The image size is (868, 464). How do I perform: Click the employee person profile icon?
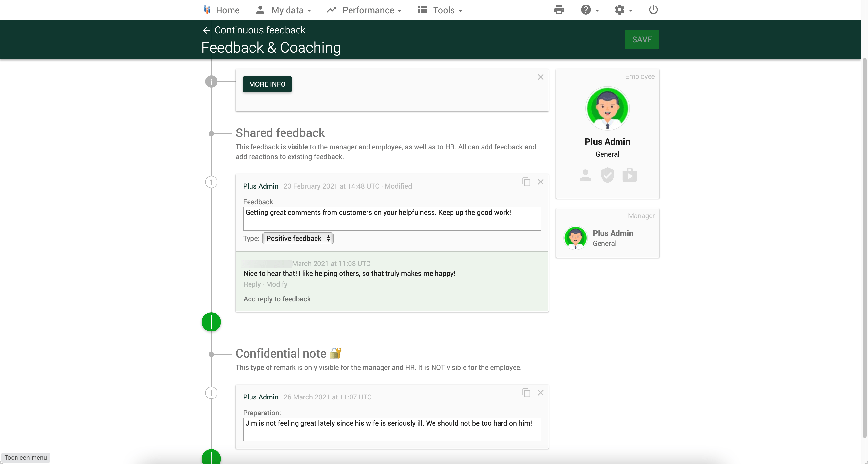click(x=585, y=175)
